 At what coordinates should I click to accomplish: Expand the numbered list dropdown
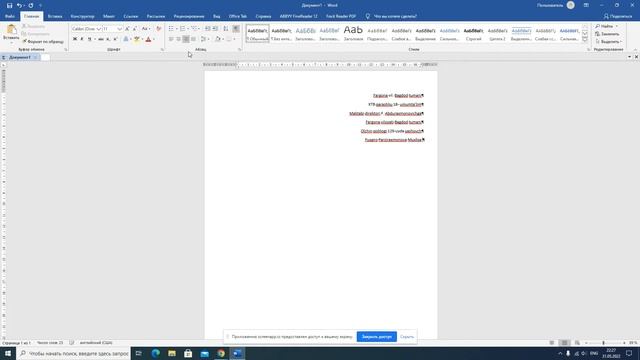coord(188,29)
